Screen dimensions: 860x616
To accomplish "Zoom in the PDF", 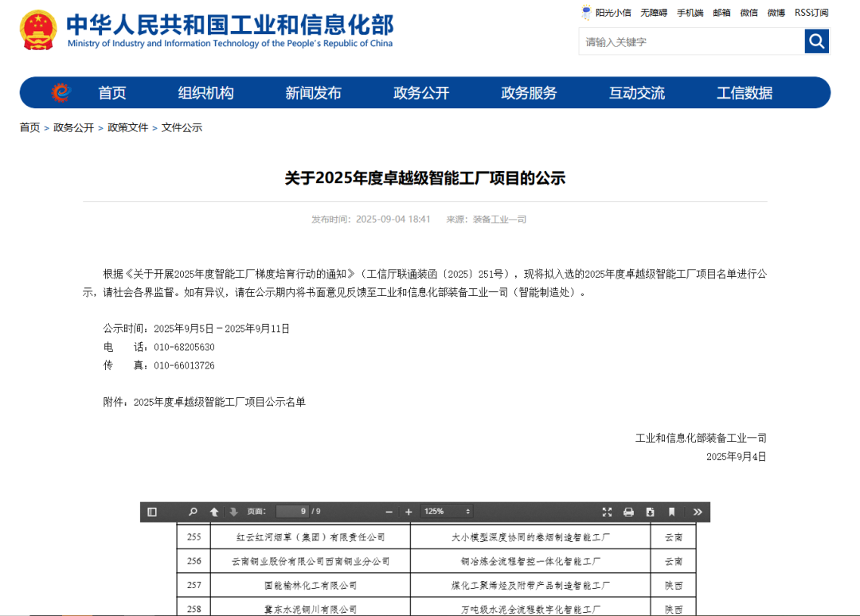I will pyautogui.click(x=408, y=512).
